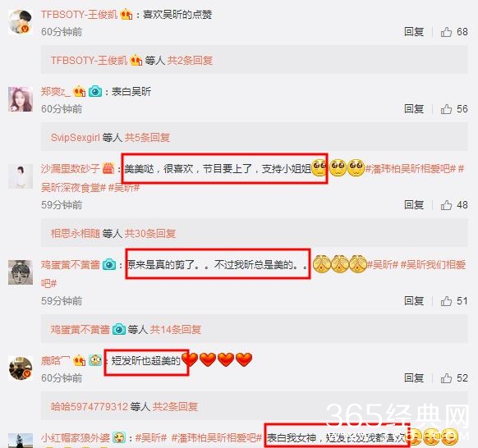Open user 小红帽家狼外婆 profile
The width and height of the screenshot is (478, 448).
point(75,437)
